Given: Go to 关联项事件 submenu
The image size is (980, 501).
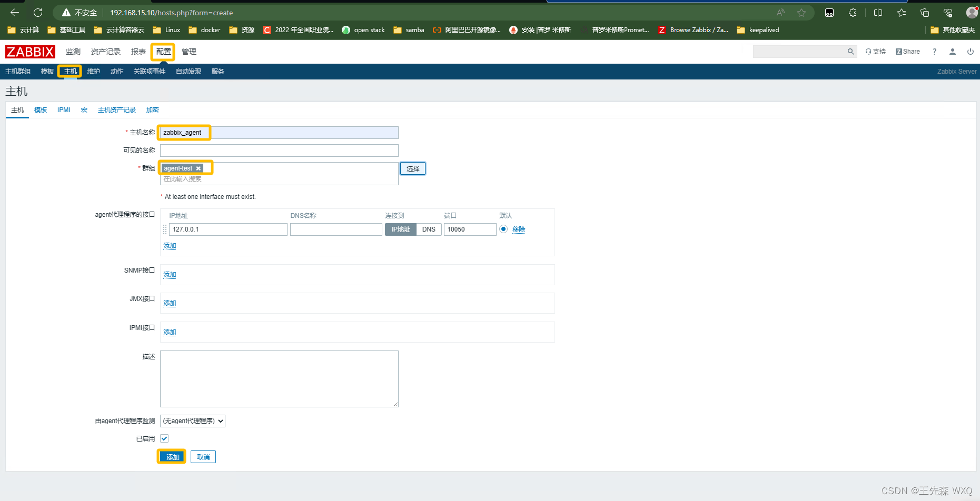Looking at the screenshot, I should (x=150, y=72).
